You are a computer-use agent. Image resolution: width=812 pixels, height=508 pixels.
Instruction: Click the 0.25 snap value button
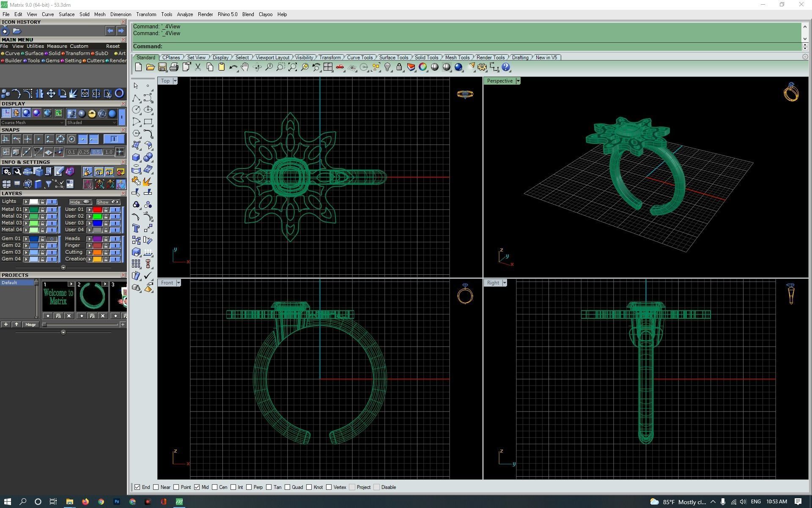click(x=84, y=152)
